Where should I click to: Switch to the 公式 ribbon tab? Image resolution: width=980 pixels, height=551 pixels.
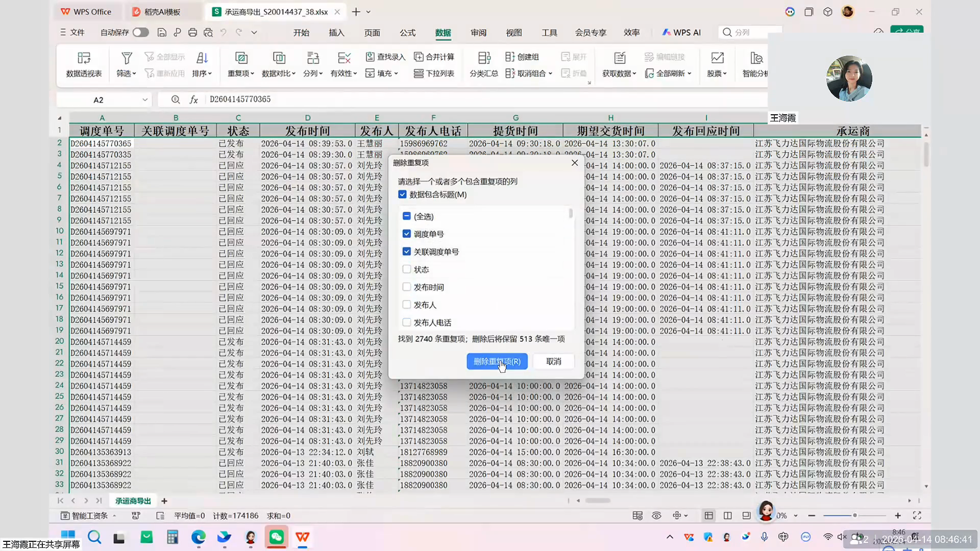pos(407,33)
